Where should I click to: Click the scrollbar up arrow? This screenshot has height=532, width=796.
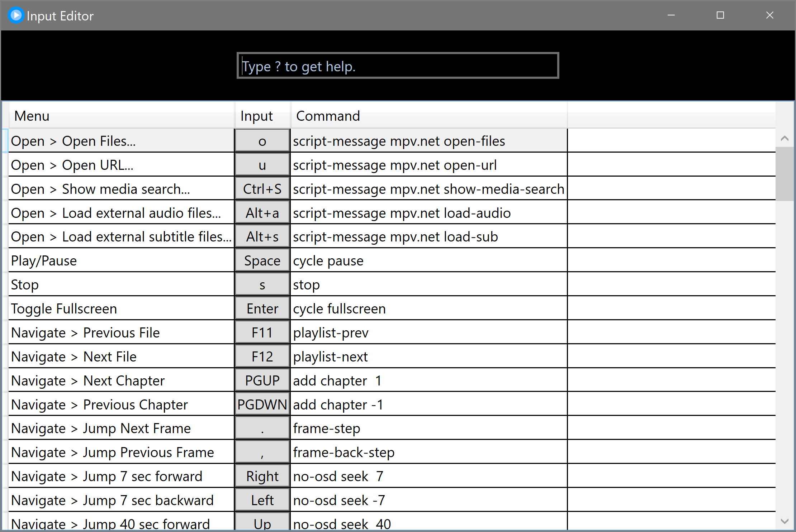785,138
